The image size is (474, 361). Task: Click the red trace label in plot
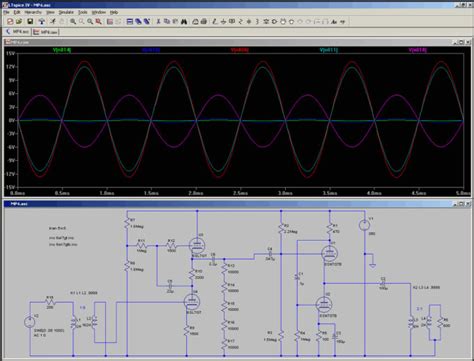click(x=240, y=50)
